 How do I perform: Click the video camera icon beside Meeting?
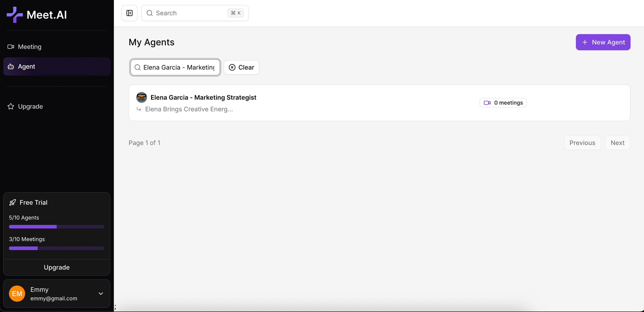tap(11, 47)
